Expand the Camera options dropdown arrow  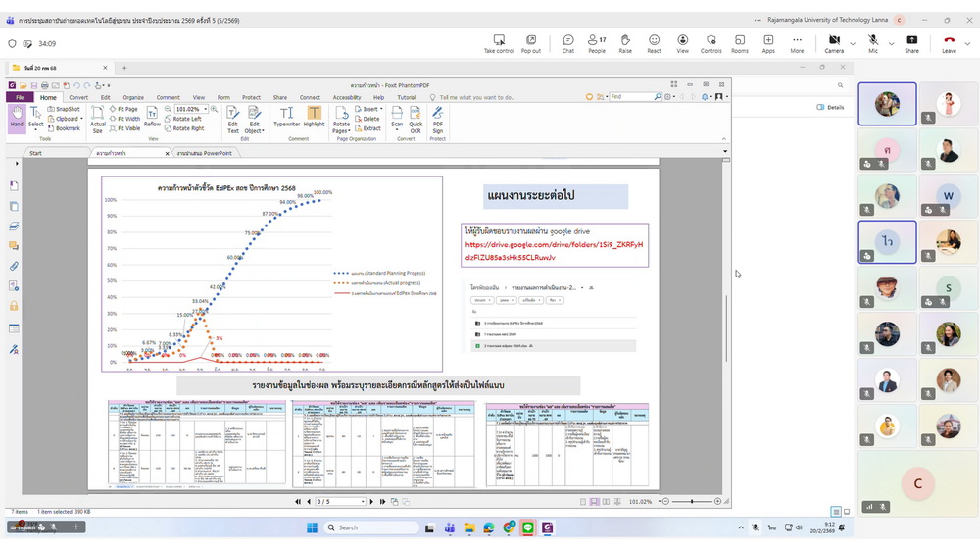click(x=852, y=44)
